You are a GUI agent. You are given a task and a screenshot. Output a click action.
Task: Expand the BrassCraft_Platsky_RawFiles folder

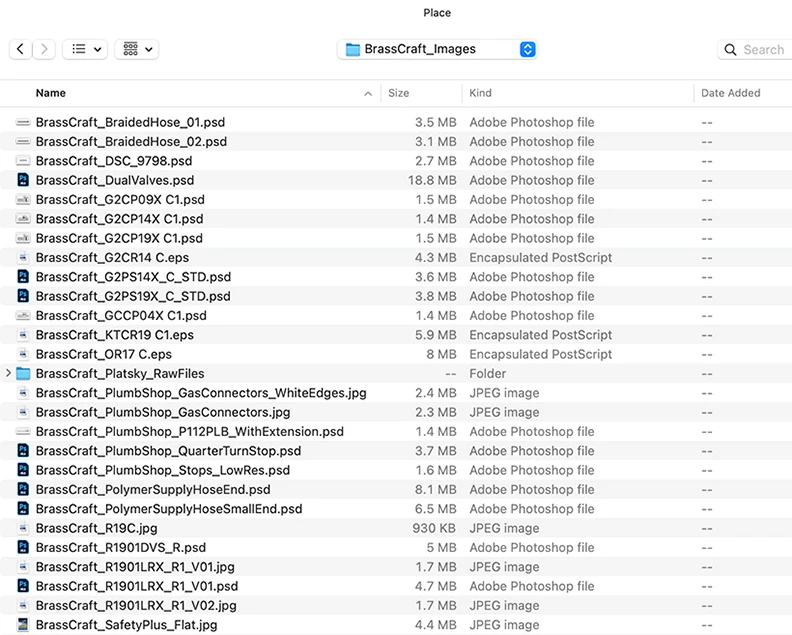(8, 373)
